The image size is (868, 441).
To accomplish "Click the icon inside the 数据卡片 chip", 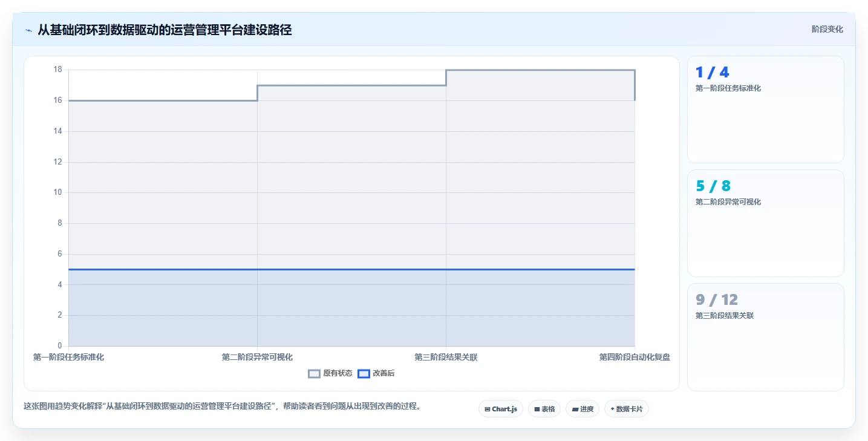I will tap(612, 409).
